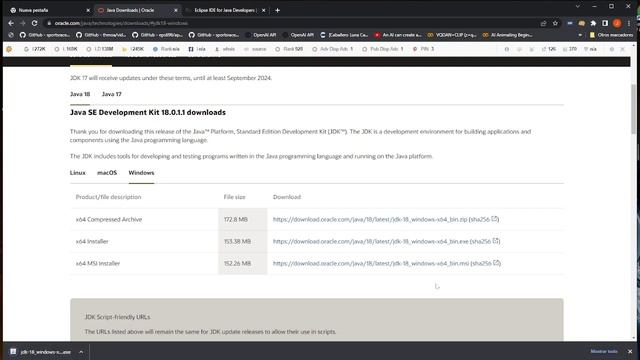Open the GitHub thmoa bookmark

coord(101,35)
